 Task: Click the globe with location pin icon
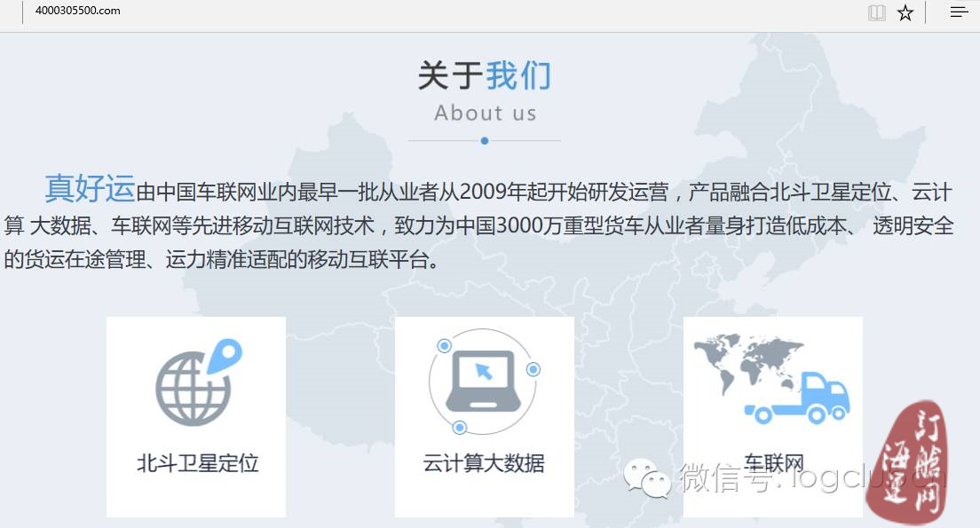(x=199, y=382)
